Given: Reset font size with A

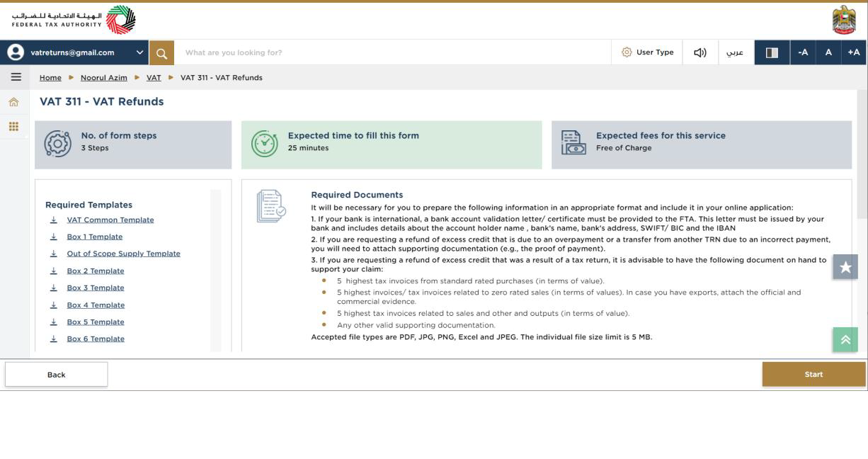Looking at the screenshot, I should pos(828,52).
